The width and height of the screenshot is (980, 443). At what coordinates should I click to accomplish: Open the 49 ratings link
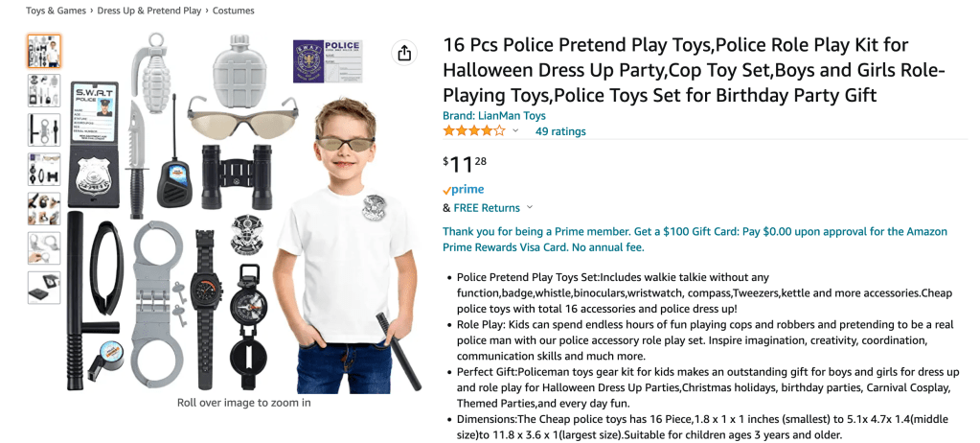pos(560,131)
